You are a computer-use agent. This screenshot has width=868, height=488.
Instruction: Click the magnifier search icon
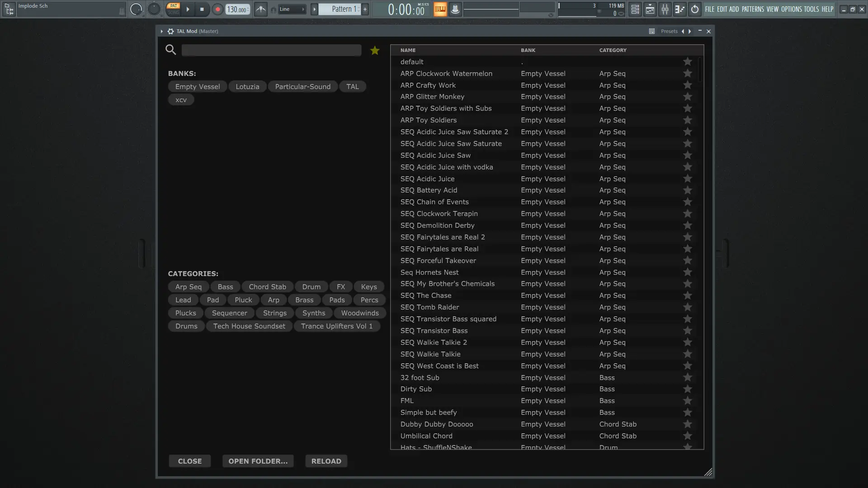(170, 50)
